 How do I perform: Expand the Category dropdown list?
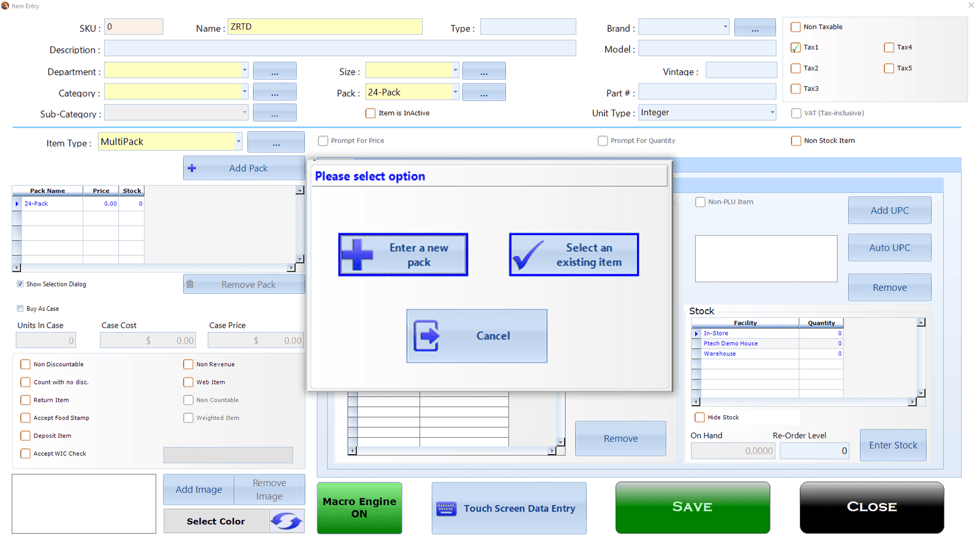[x=244, y=92]
